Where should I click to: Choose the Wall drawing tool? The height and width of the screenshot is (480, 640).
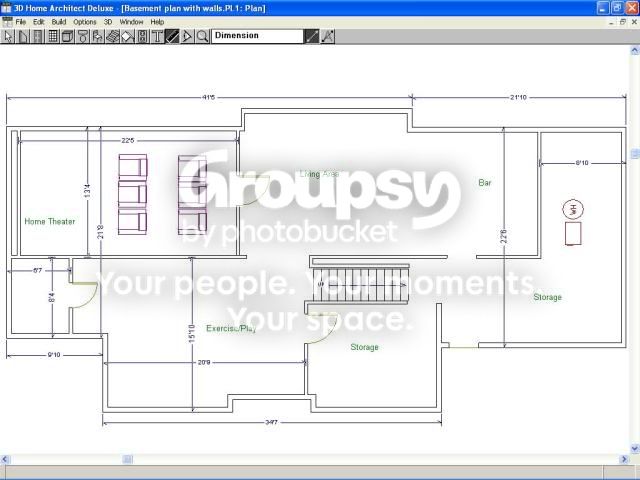[x=23, y=37]
